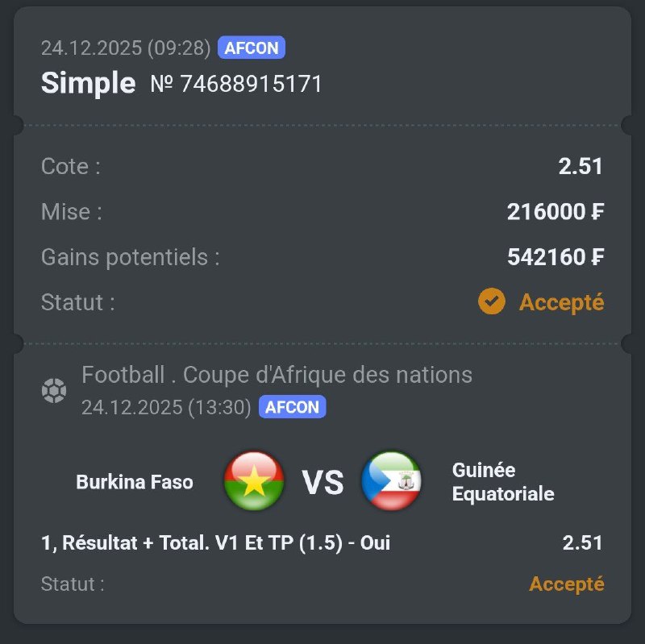Click the Guinée Equatoriale flag icon

[x=391, y=481]
